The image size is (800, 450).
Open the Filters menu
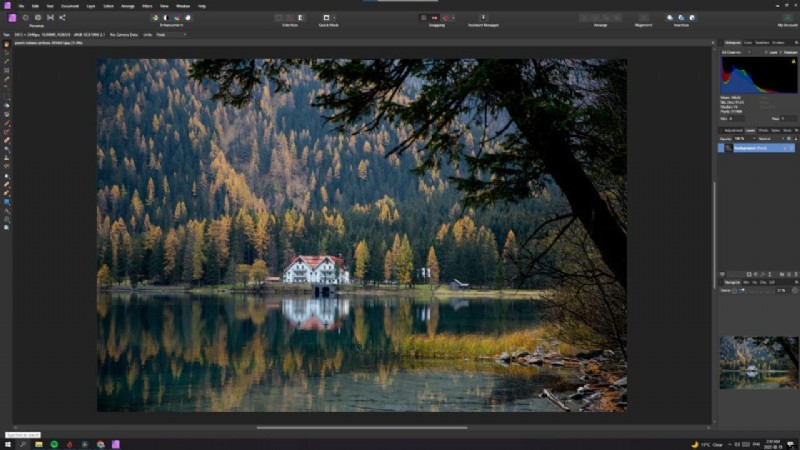coord(147,5)
